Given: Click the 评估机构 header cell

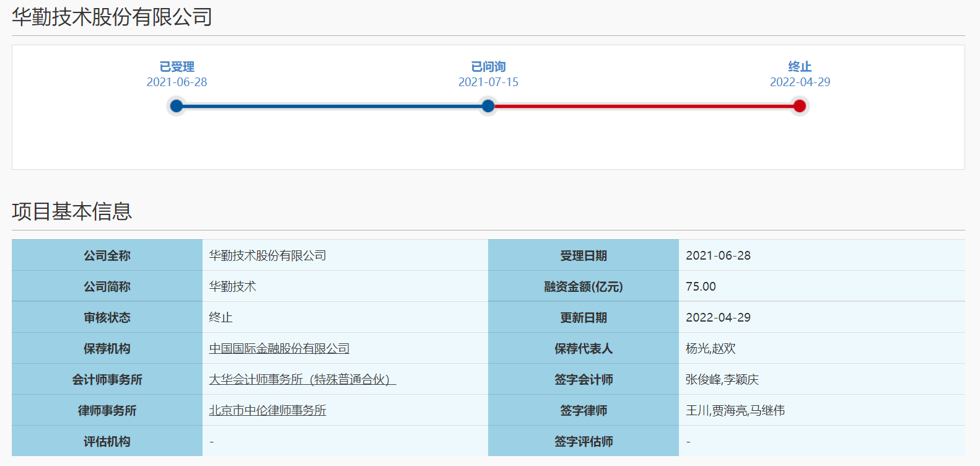Looking at the screenshot, I should (107, 441).
